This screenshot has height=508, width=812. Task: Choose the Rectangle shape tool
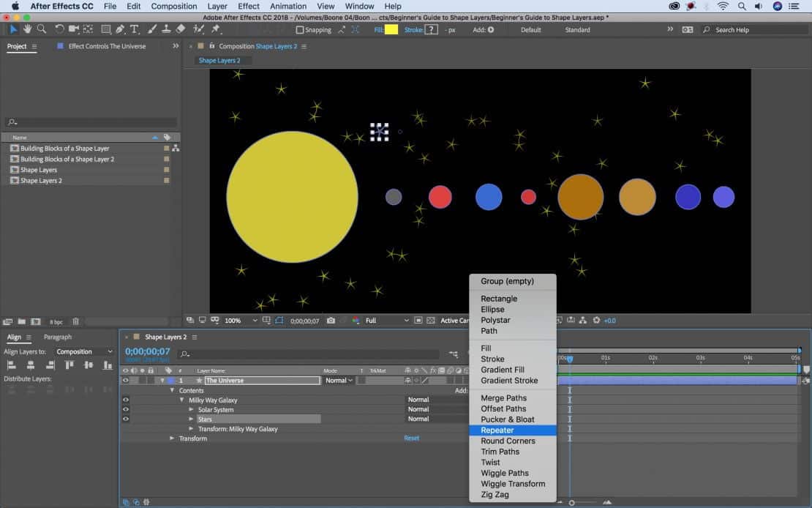(106, 29)
